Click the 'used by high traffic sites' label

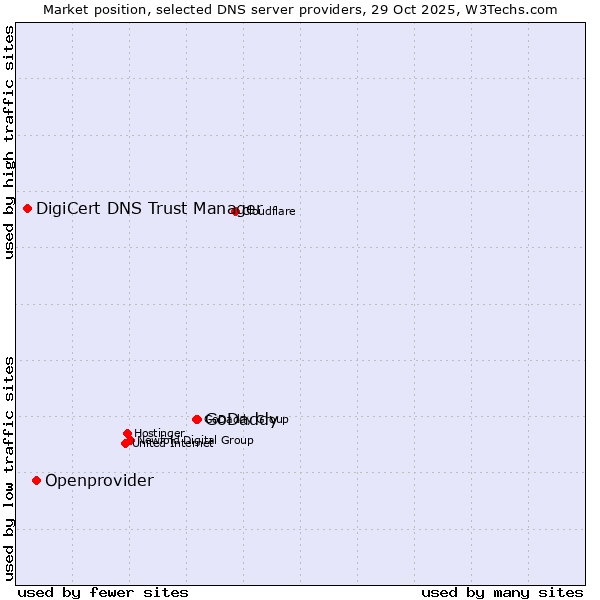(9, 142)
